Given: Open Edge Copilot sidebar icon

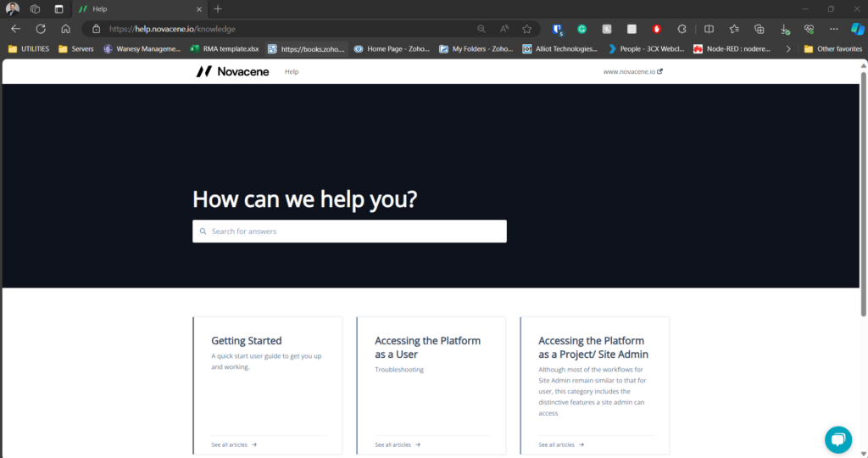Looking at the screenshot, I should tap(857, 29).
